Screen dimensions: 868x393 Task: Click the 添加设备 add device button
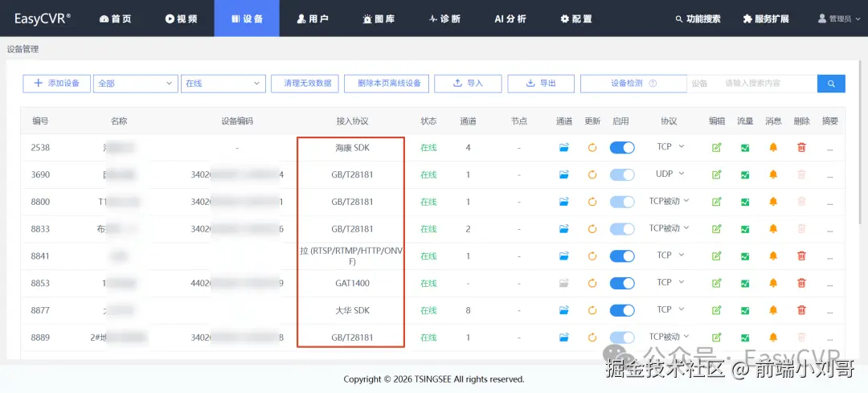[x=56, y=84]
